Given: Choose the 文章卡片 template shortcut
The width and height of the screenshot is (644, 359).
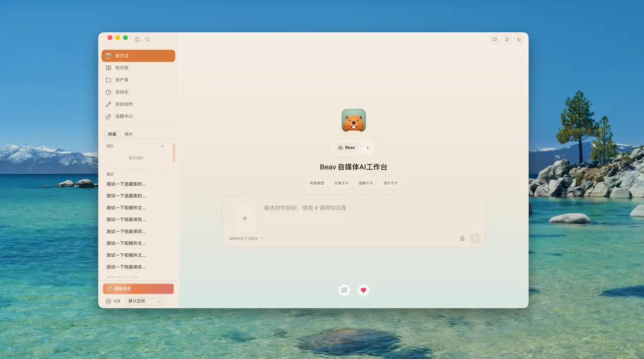Looking at the screenshot, I should [342, 183].
